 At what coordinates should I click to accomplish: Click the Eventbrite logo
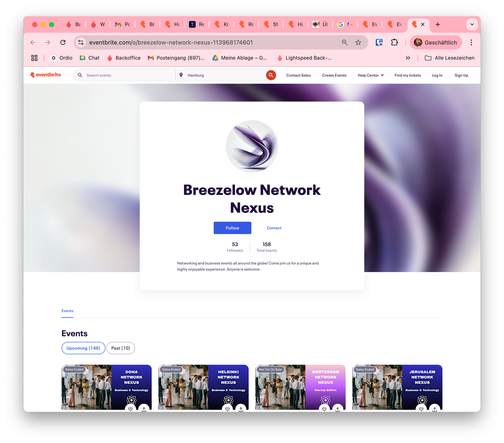[x=46, y=75]
